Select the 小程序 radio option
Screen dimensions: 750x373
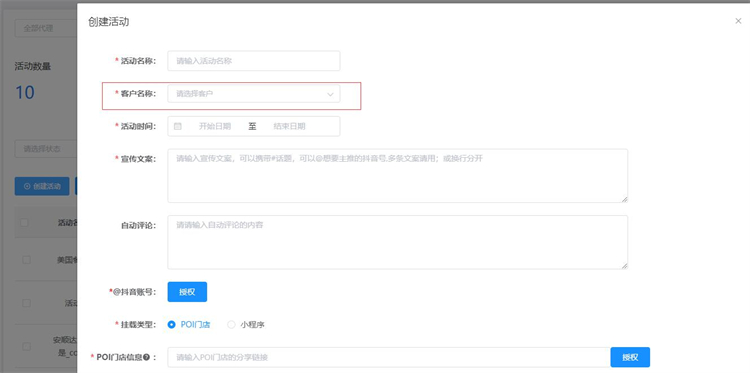(x=246, y=325)
